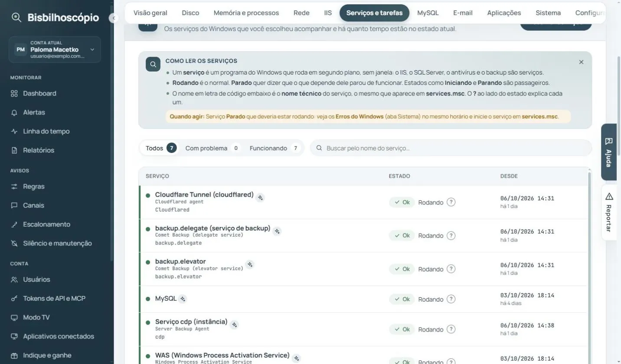
Task: Dismiss the Como ler os serviços panel
Action: click(x=581, y=62)
